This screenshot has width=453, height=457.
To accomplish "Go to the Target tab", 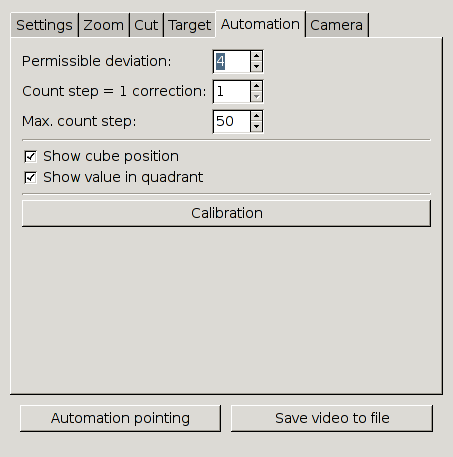I will point(189,25).
